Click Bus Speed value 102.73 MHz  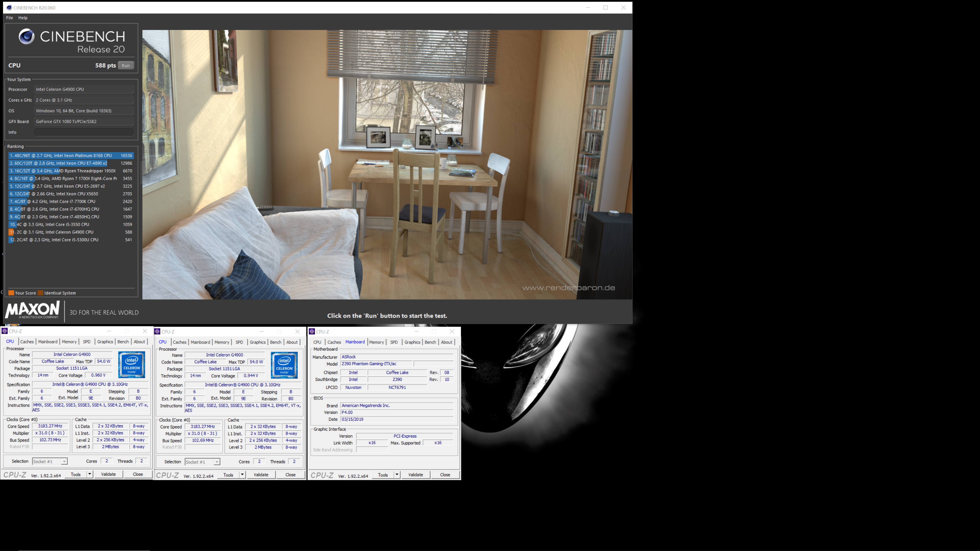point(50,440)
